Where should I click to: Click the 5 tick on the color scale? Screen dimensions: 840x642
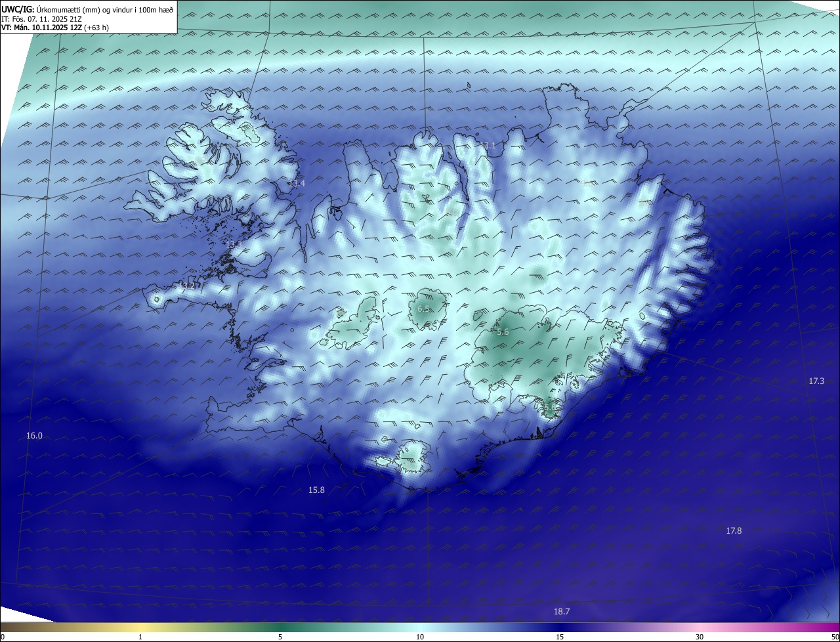click(x=280, y=637)
